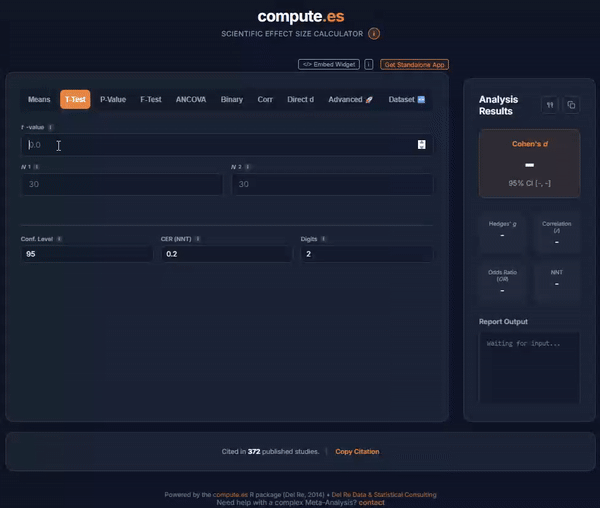
Task: Open the compute.es package link in footer
Action: click(x=230, y=495)
